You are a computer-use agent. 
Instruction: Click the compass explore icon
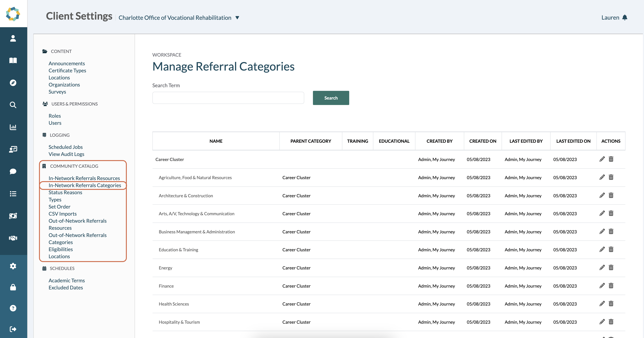[x=13, y=83]
